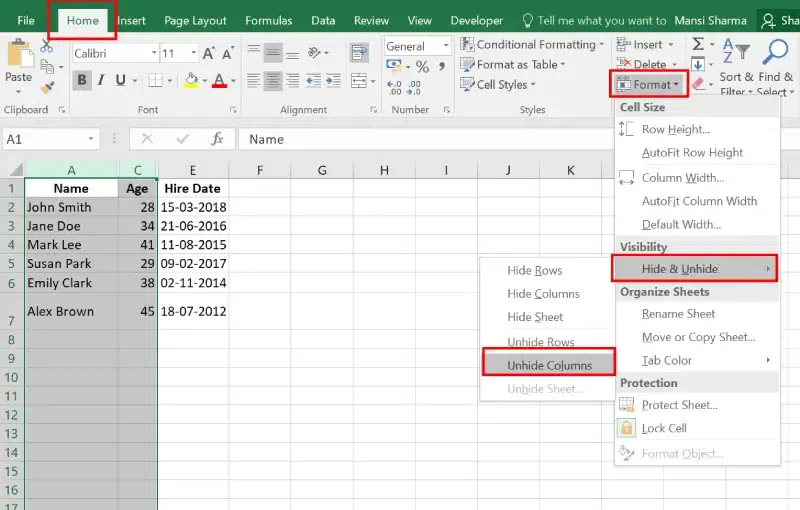The height and width of the screenshot is (510, 800).
Task: Click Increase Decimal icon
Action: [394, 87]
